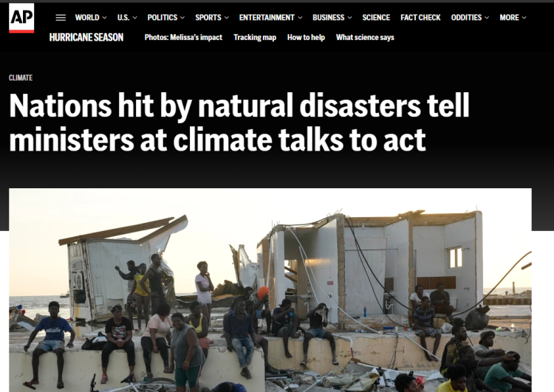Image resolution: width=554 pixels, height=392 pixels.
Task: Visit the How to help link
Action: tap(306, 38)
